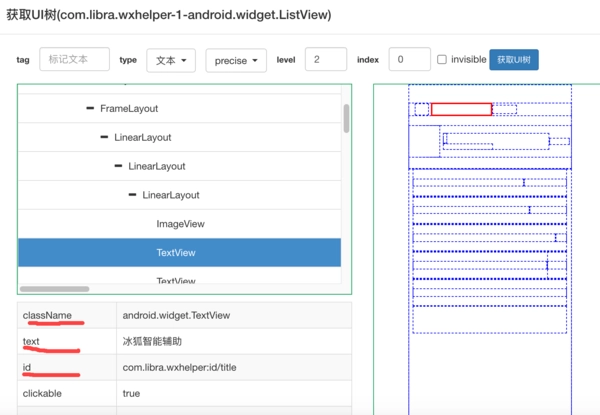Viewport: 600px width, 415px height.
Task: Select the FrameLayout node label
Action: (x=129, y=108)
